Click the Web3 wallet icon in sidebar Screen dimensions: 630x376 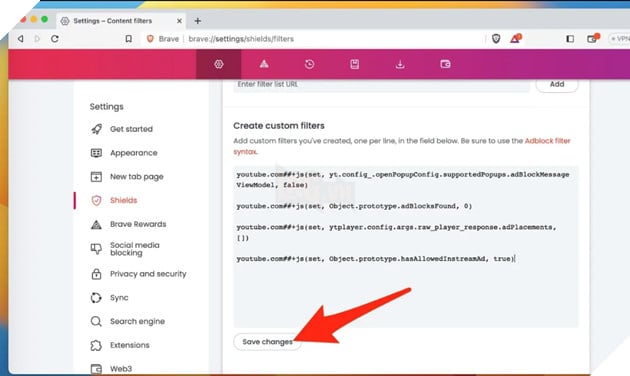[x=96, y=368]
